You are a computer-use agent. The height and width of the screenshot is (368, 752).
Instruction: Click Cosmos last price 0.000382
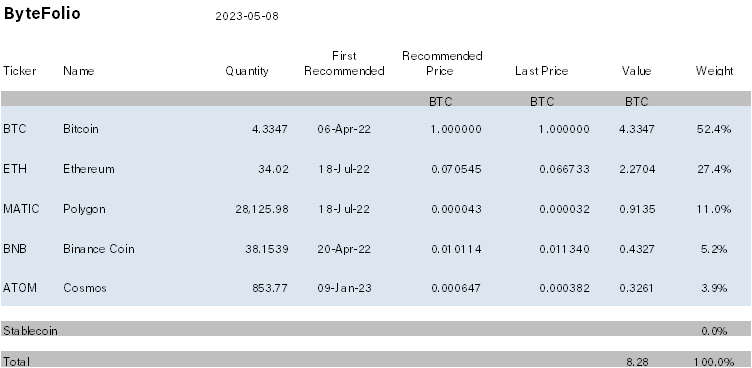coord(564,288)
